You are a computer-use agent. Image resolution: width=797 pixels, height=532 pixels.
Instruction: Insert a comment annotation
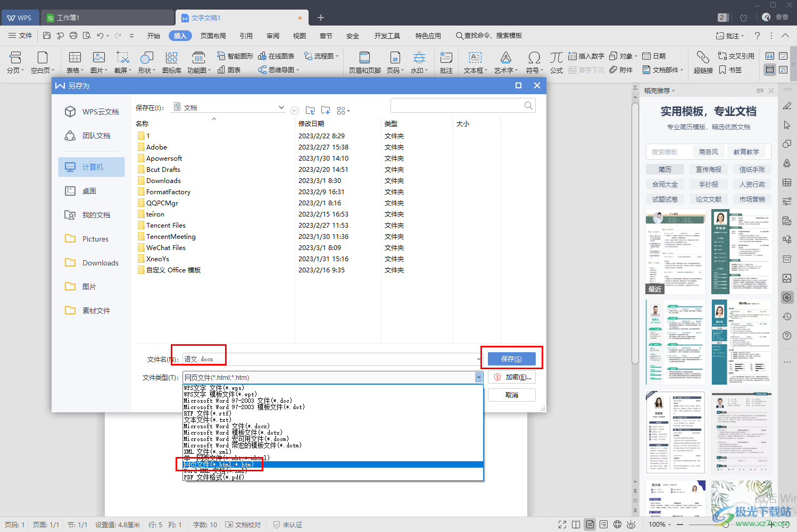coord(446,62)
